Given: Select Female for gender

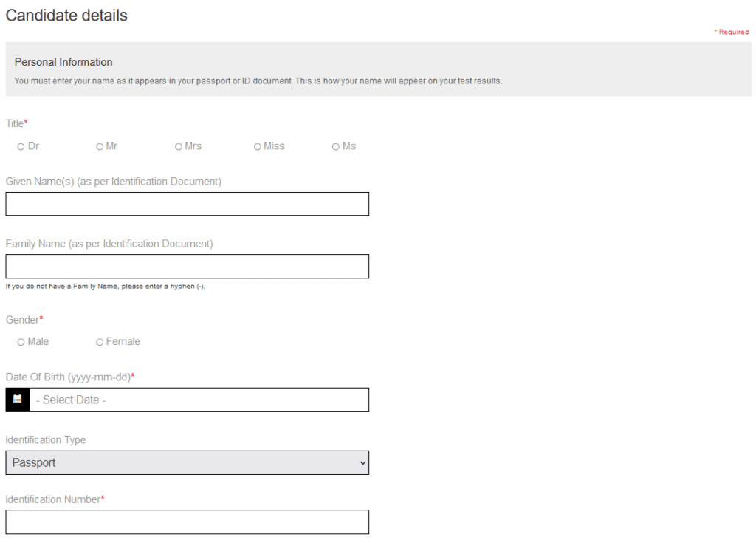Looking at the screenshot, I should click(x=100, y=342).
